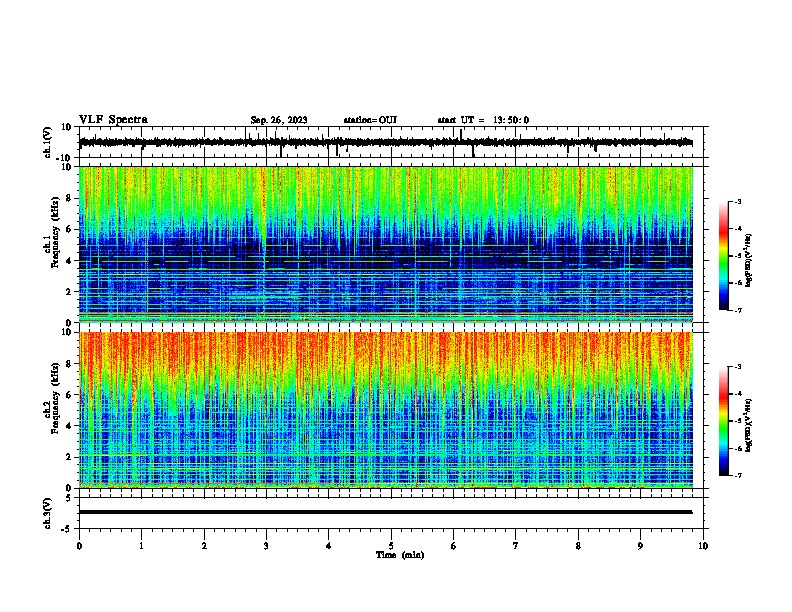Screen dimensions: 792x612
Task: Click time axis tick label "3"
Action: point(266,546)
